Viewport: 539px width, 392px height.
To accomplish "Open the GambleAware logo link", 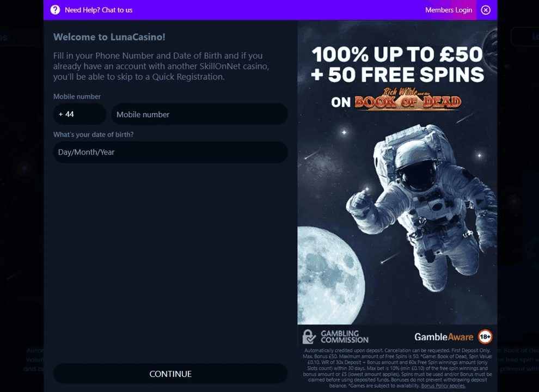I will pyautogui.click(x=444, y=337).
